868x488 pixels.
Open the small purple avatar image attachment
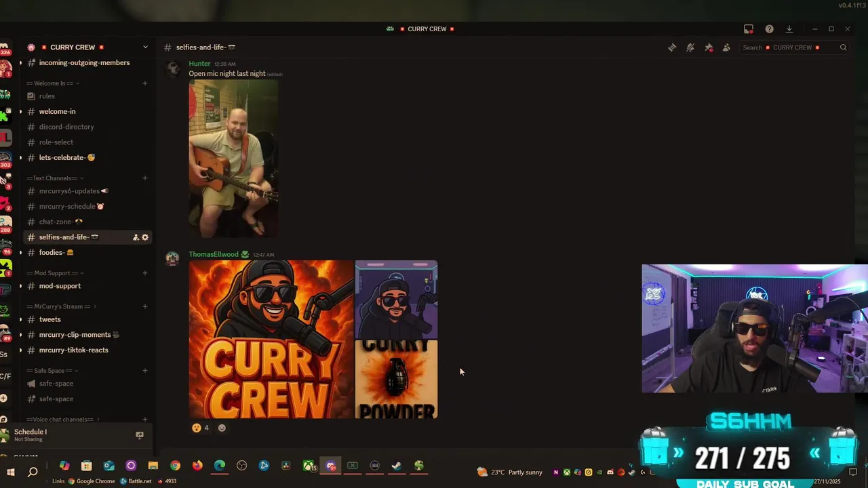tap(396, 300)
